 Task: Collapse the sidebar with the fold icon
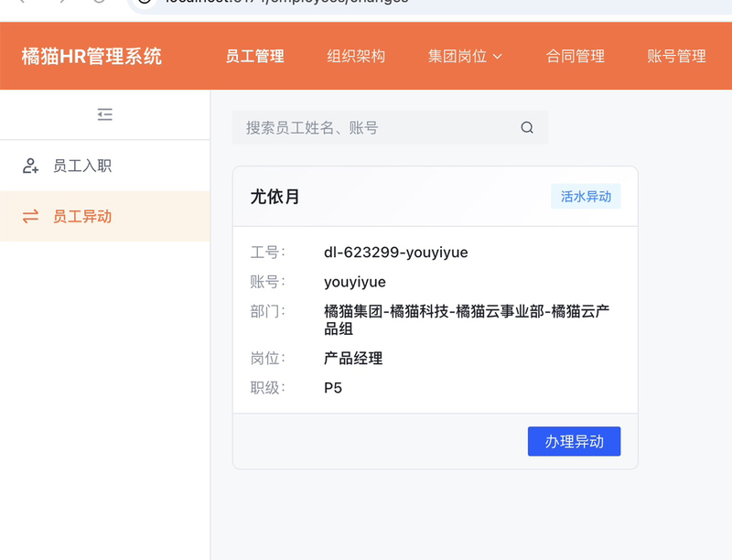(105, 114)
